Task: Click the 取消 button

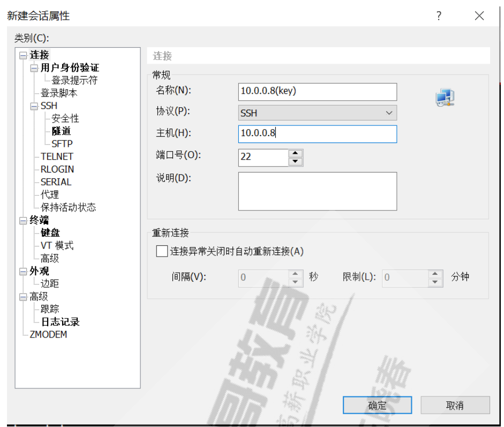Action: click(x=455, y=405)
